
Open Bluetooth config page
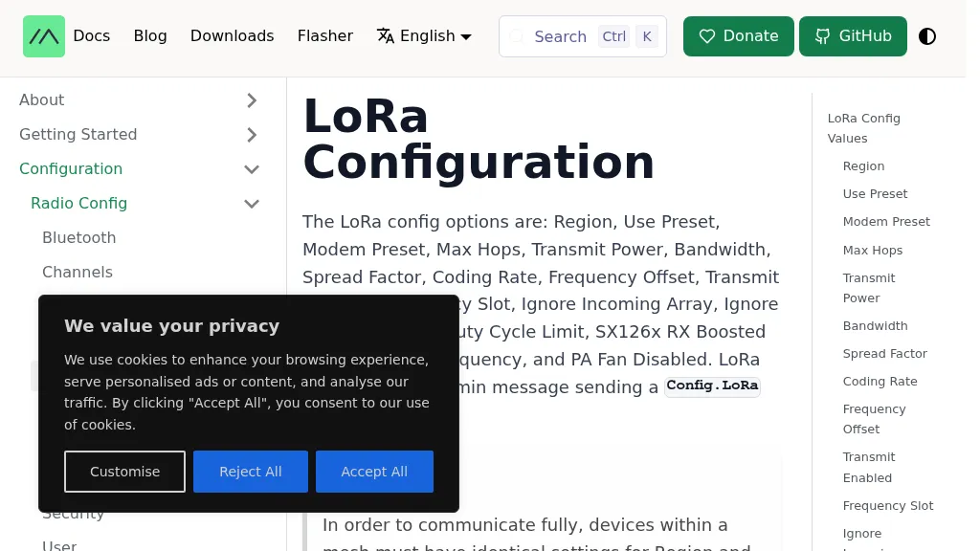coord(78,237)
